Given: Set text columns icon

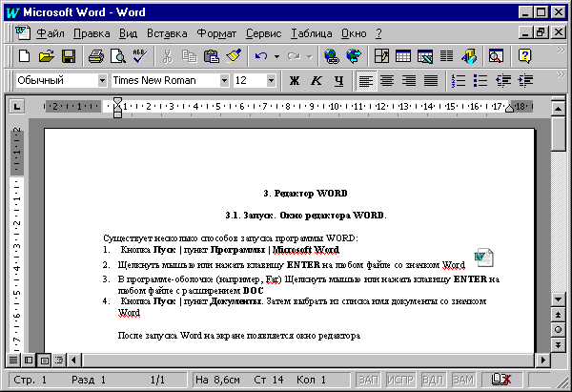Looking at the screenshot, I should pos(446,56).
